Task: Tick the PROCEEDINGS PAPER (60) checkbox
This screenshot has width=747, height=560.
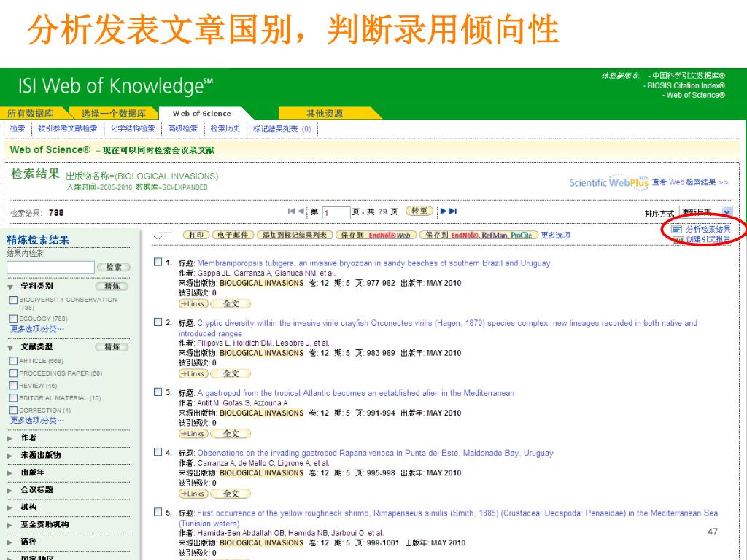Action: click(x=13, y=373)
